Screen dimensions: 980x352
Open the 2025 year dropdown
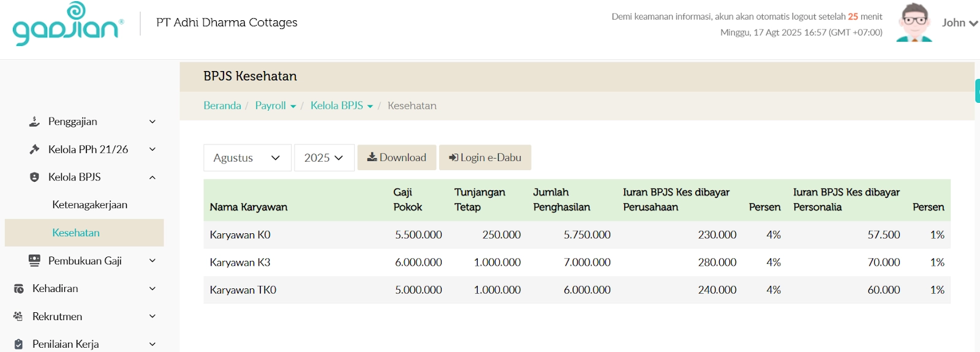coord(324,158)
